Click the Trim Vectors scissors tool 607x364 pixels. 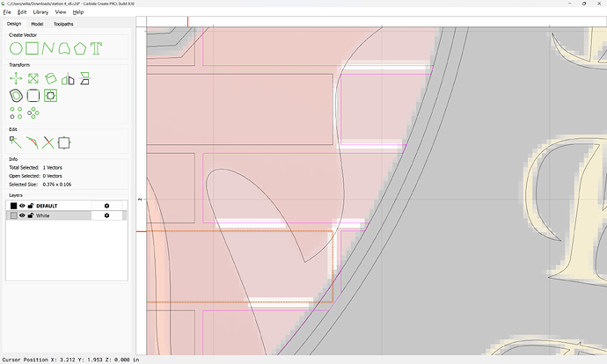[48, 142]
